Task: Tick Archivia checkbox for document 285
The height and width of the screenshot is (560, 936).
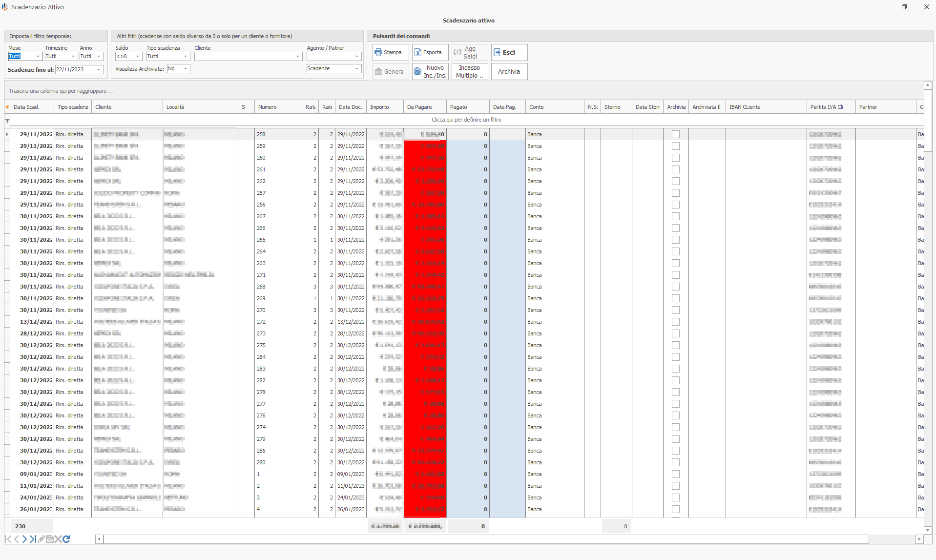Action: (676, 451)
